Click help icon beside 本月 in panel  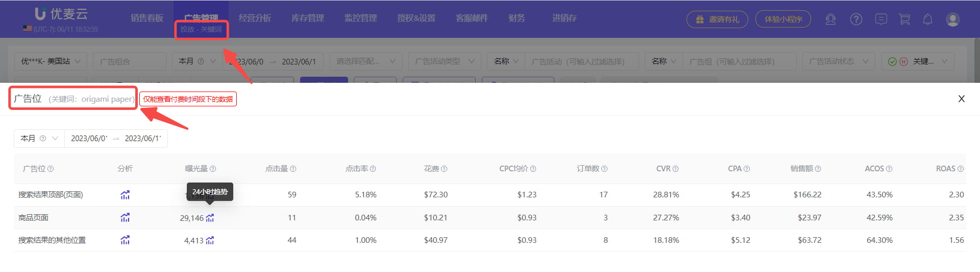(43, 139)
